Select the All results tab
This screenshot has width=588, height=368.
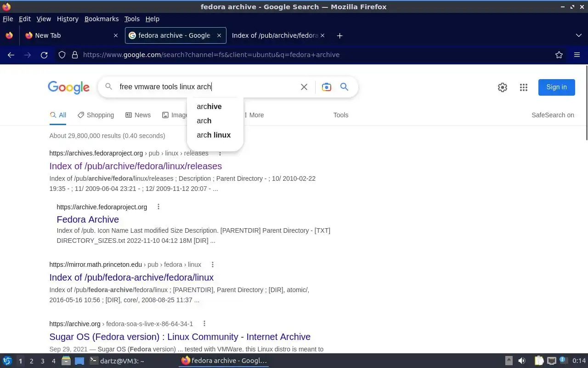pyautogui.click(x=58, y=115)
